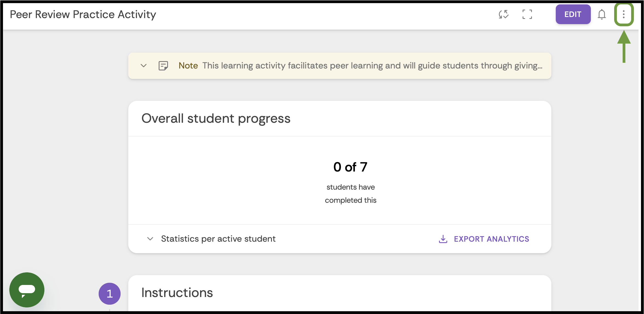This screenshot has width=644, height=314.
Task: Expand Statistics per active student
Action: (150, 239)
